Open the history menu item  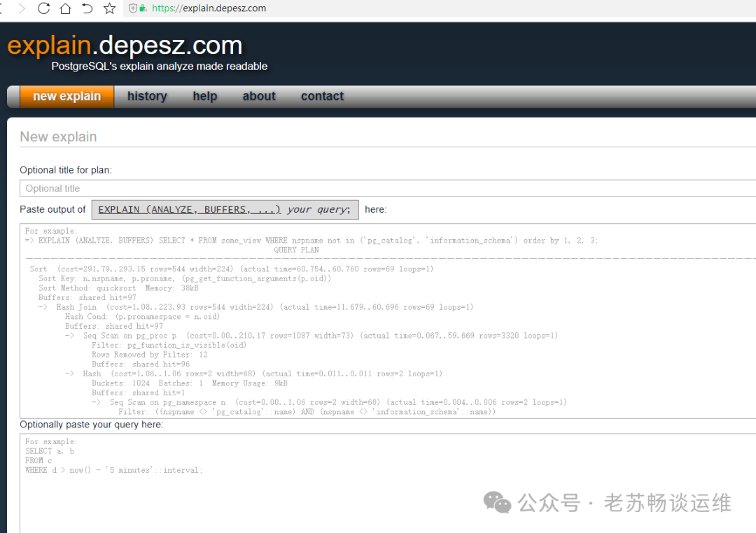pos(147,97)
